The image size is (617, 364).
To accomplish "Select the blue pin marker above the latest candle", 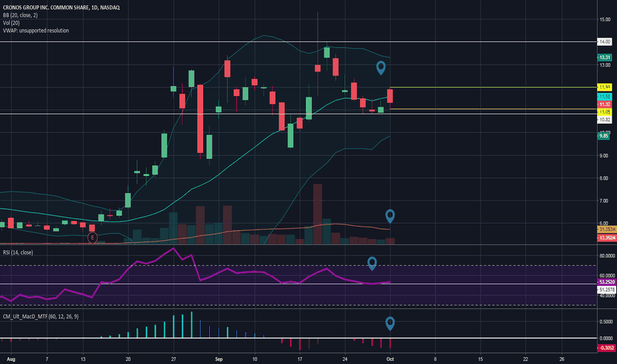I will (381, 68).
